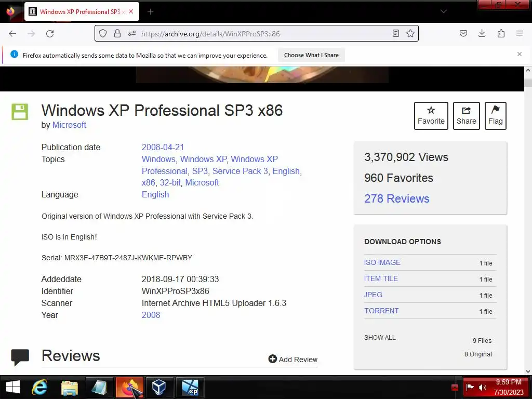Open the XP virtual machine taskbar icon
This screenshot has width=532, height=399.
[190, 387]
